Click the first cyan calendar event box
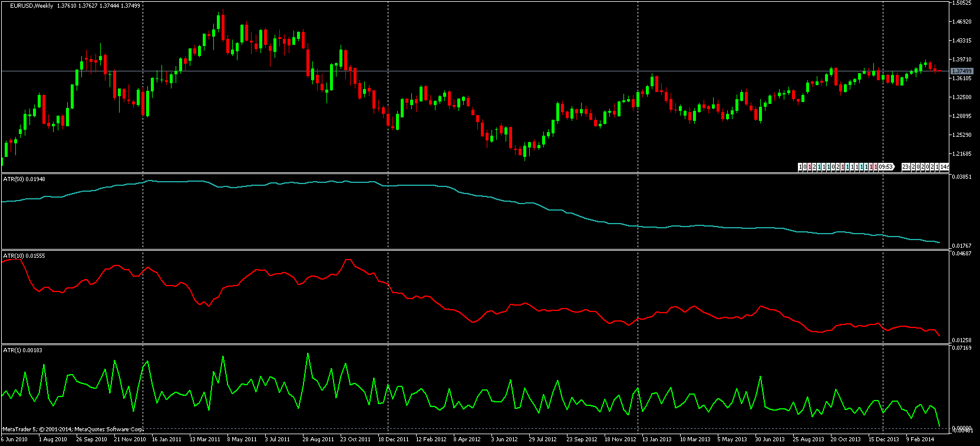 819,167
